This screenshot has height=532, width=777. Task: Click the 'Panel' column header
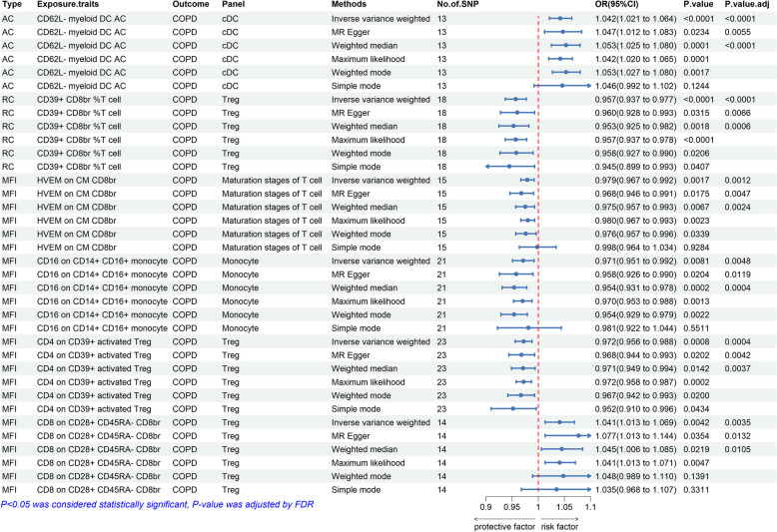[x=234, y=4]
